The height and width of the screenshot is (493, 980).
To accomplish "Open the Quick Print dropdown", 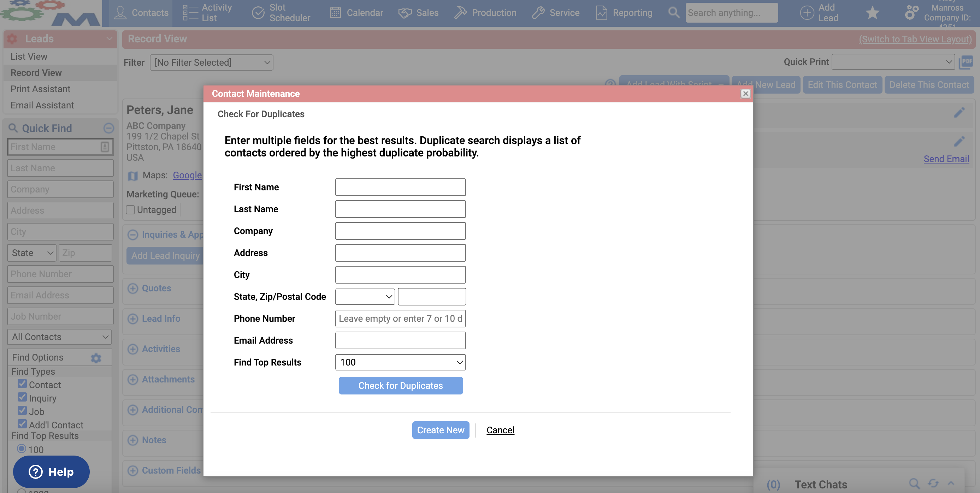I will [x=893, y=61].
